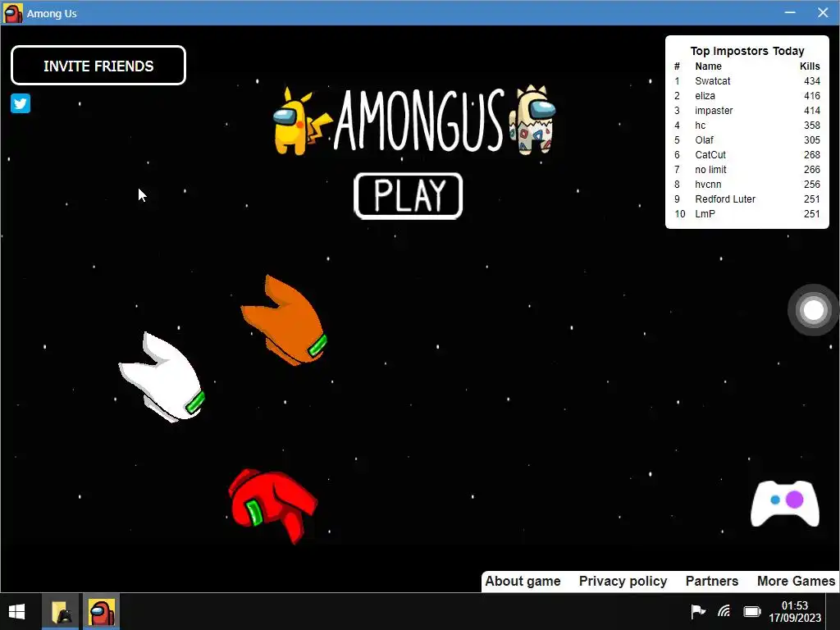Close the Among Us window
Image resolution: width=840 pixels, height=630 pixels.
click(824, 12)
